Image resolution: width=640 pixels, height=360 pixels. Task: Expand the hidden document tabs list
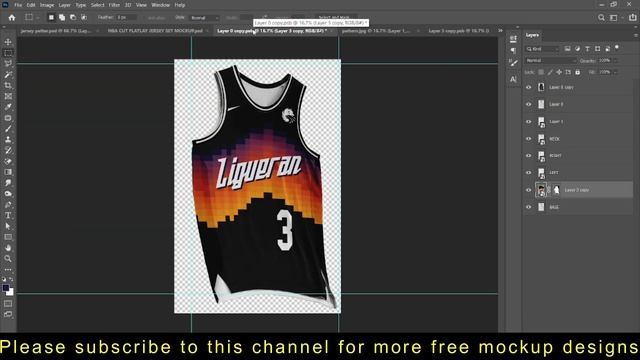[500, 31]
